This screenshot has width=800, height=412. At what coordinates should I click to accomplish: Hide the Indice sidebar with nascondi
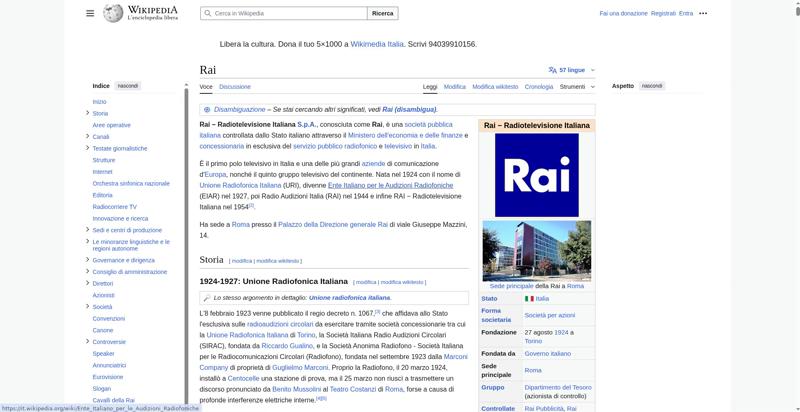click(128, 86)
